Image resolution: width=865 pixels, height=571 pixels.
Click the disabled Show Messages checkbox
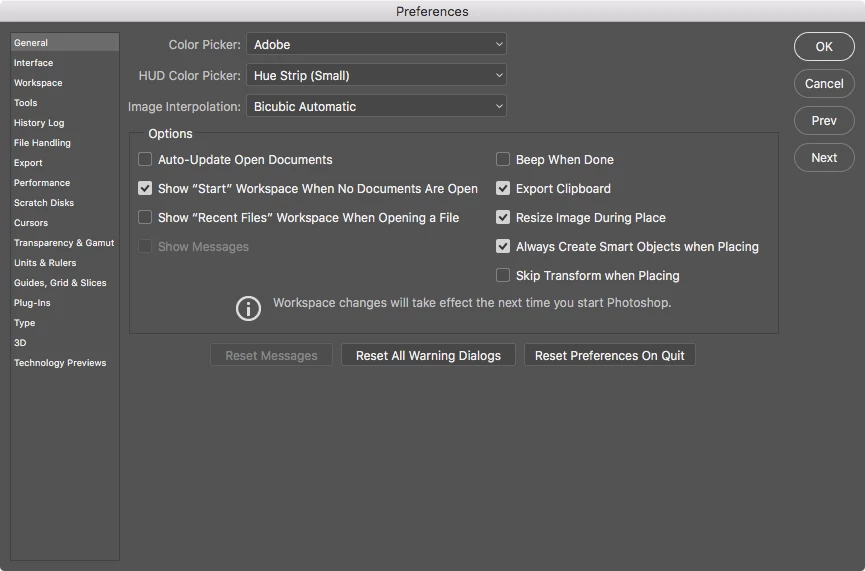coord(145,246)
